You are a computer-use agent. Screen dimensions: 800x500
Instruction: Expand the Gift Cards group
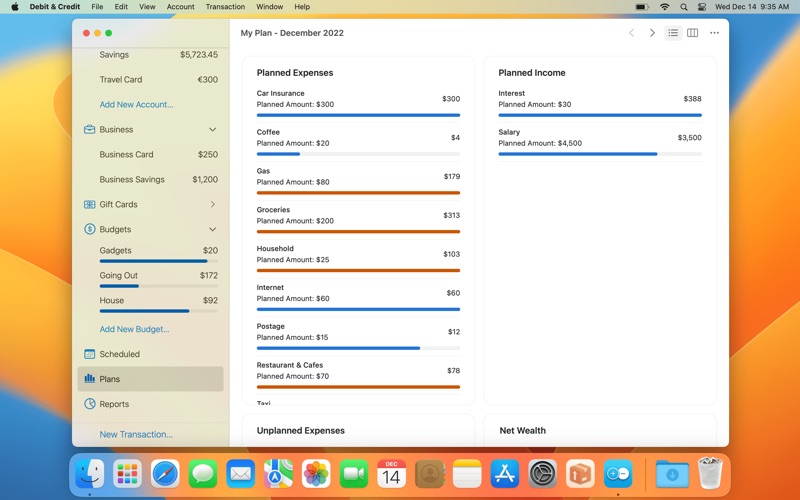tap(213, 204)
